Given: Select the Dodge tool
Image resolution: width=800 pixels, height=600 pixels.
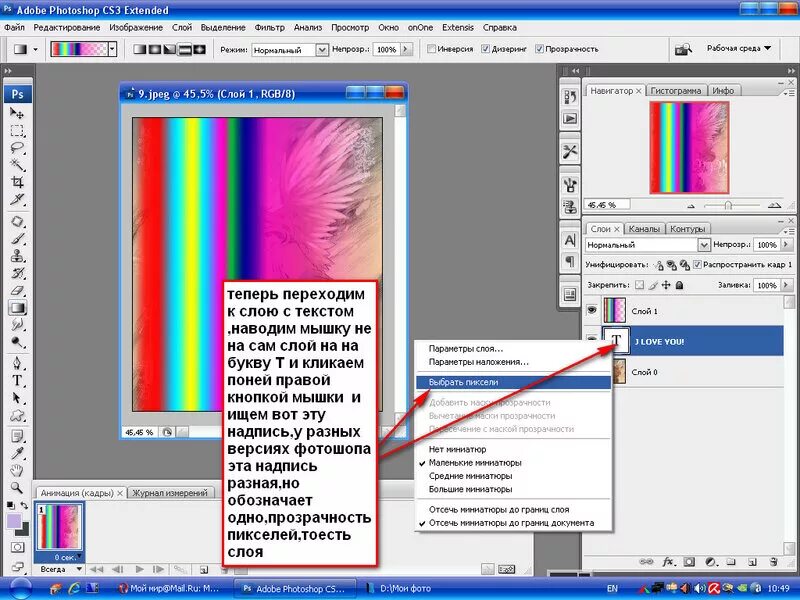Looking at the screenshot, I should pos(17,342).
